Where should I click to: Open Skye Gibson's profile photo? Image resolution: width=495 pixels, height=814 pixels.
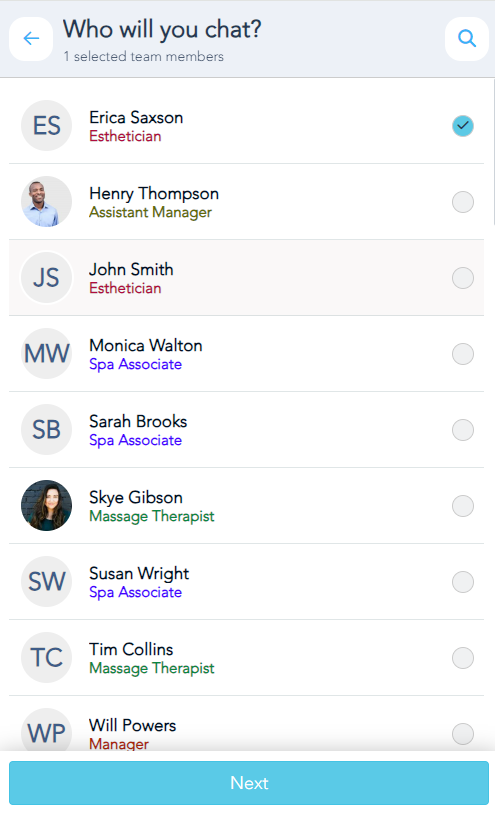(x=46, y=506)
